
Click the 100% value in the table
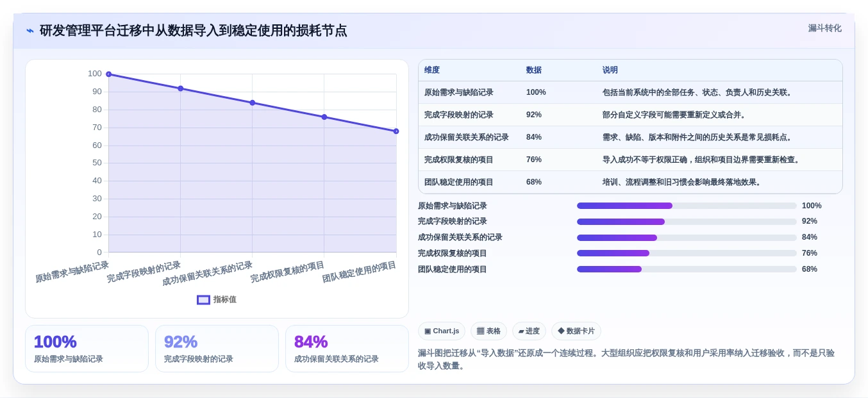point(536,92)
